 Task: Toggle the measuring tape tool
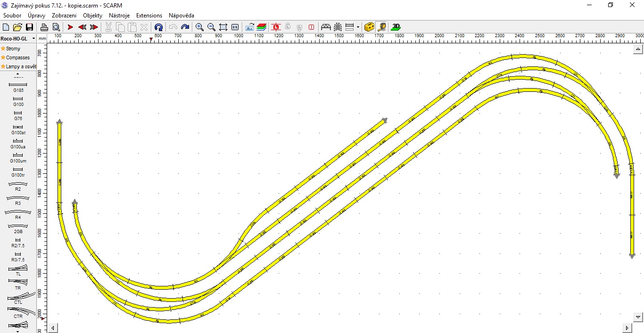(x=381, y=27)
